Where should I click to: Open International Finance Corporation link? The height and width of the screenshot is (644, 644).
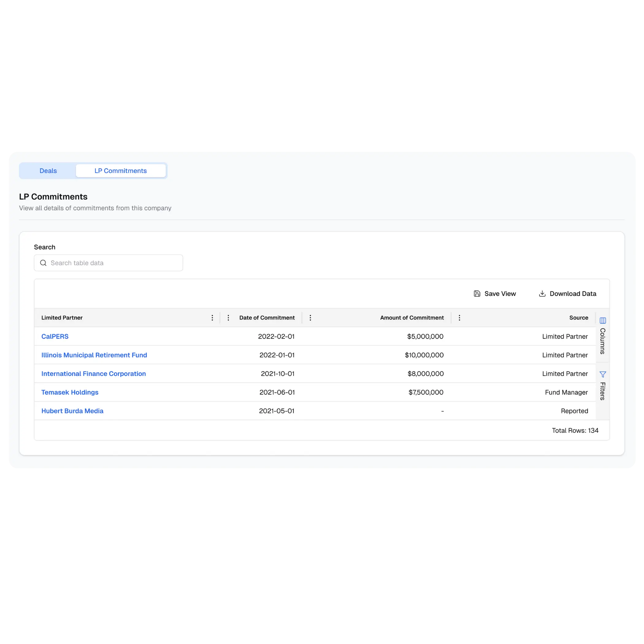point(93,374)
